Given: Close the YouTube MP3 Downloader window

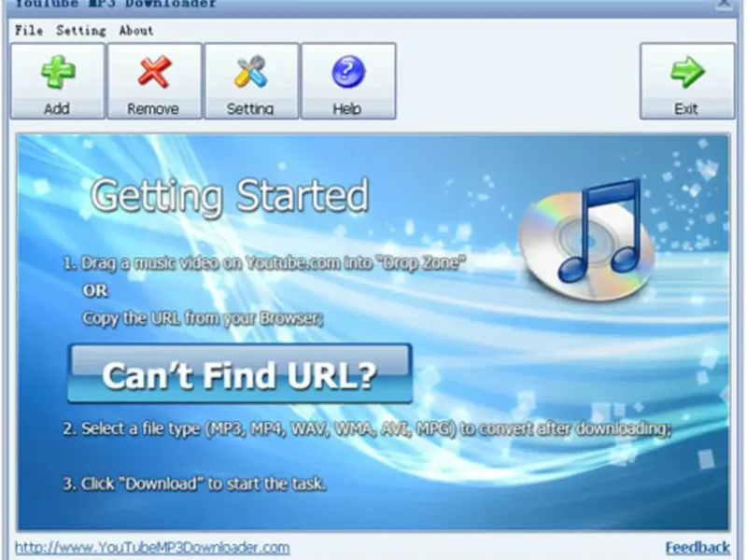Looking at the screenshot, I should (725, 4).
